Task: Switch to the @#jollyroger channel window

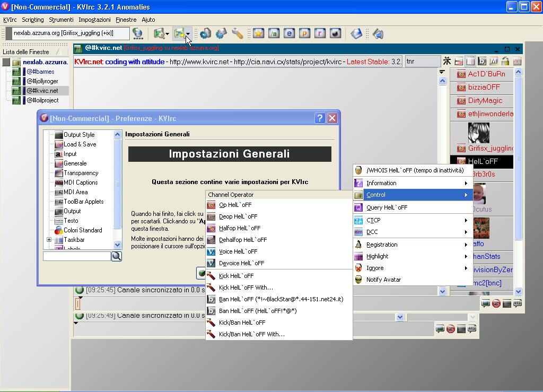Action: (42, 81)
